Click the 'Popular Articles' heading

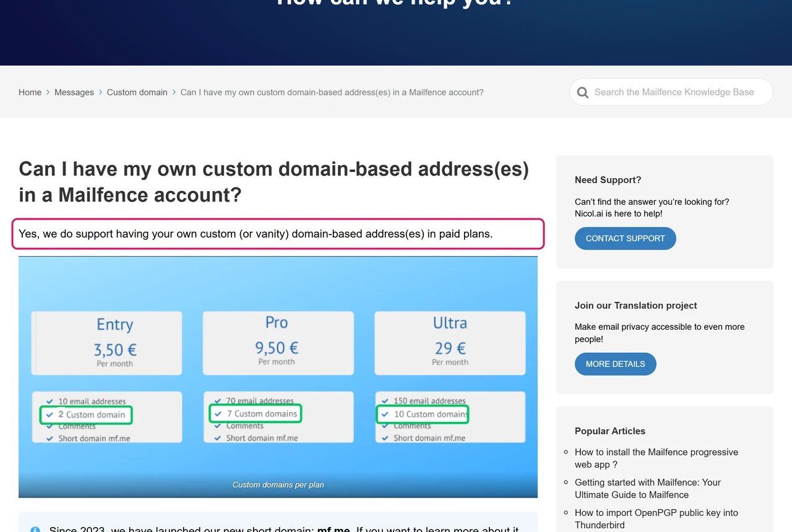[609, 431]
